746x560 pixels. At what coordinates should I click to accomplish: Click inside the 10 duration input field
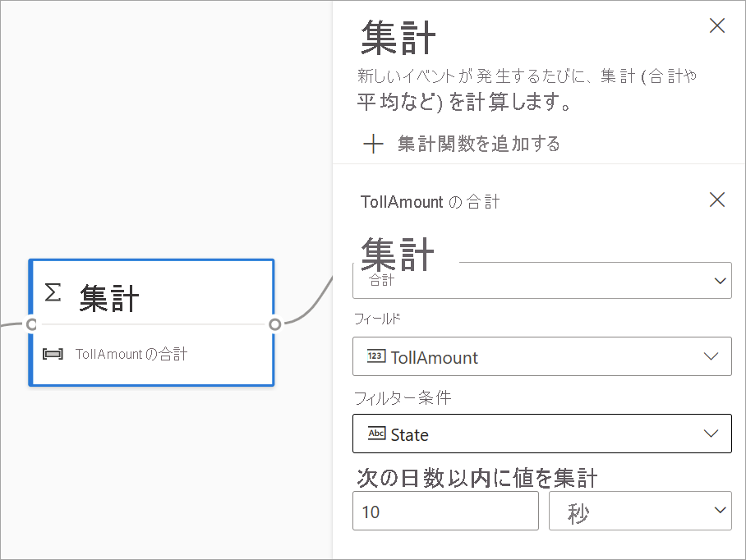[444, 510]
